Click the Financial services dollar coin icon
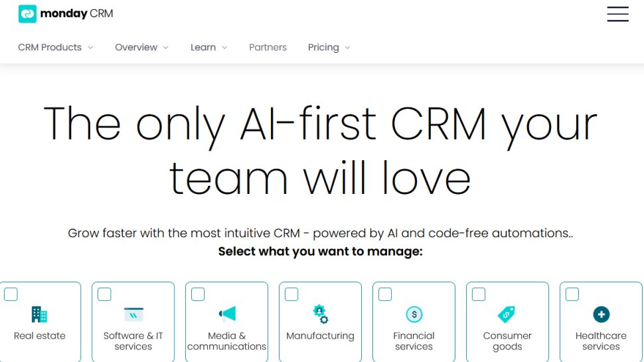The height and width of the screenshot is (362, 644). pyautogui.click(x=414, y=314)
